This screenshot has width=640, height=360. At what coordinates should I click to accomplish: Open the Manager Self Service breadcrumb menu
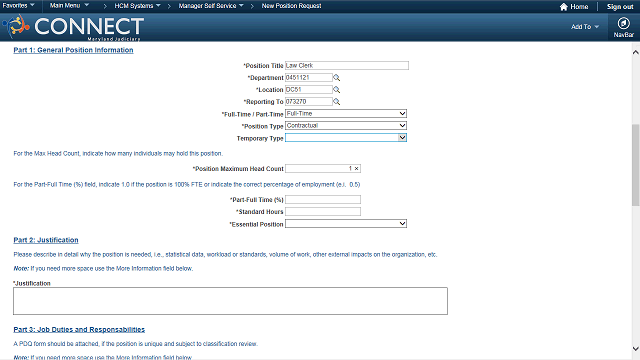(211, 6)
